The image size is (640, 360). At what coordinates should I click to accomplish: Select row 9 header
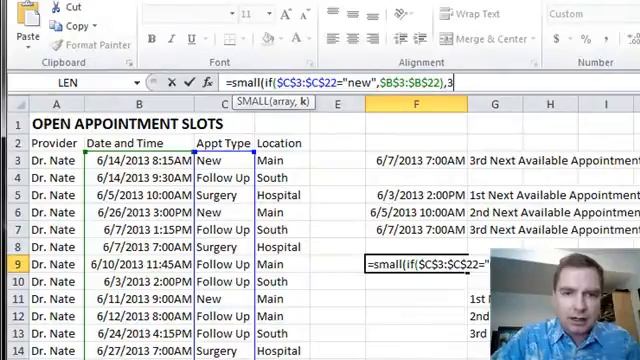click(x=18, y=264)
